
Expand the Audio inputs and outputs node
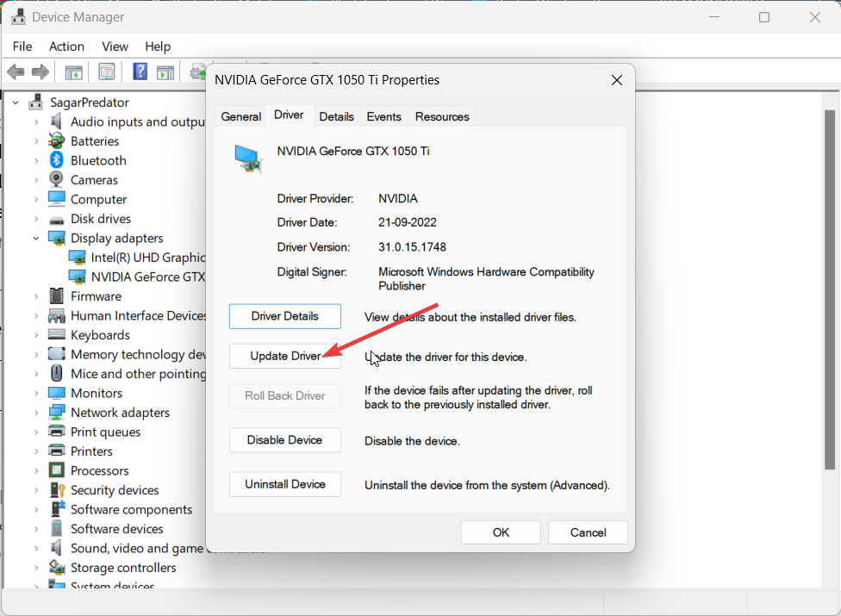point(36,121)
